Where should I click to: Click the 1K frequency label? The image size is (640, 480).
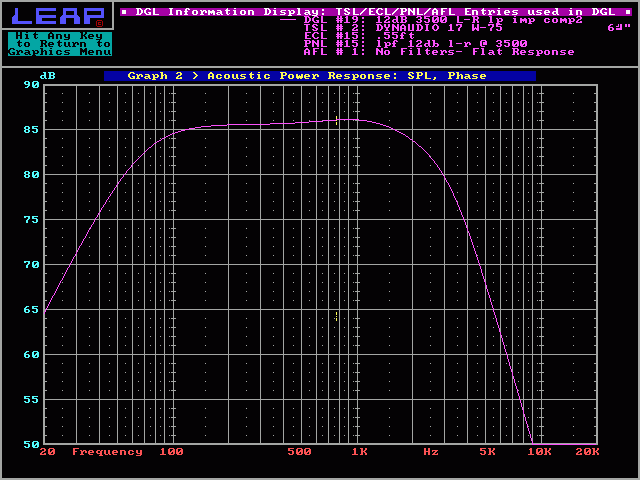click(360, 452)
